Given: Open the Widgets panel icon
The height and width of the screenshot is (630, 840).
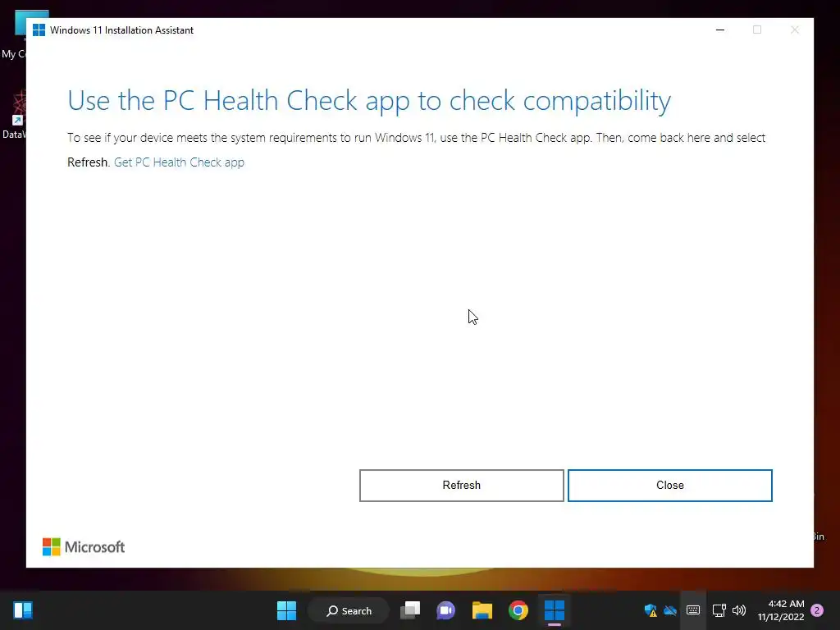Looking at the screenshot, I should (23, 610).
